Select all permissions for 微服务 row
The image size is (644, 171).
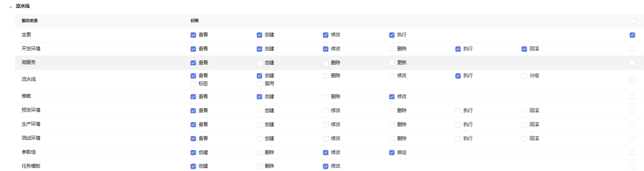pyautogui.click(x=632, y=63)
